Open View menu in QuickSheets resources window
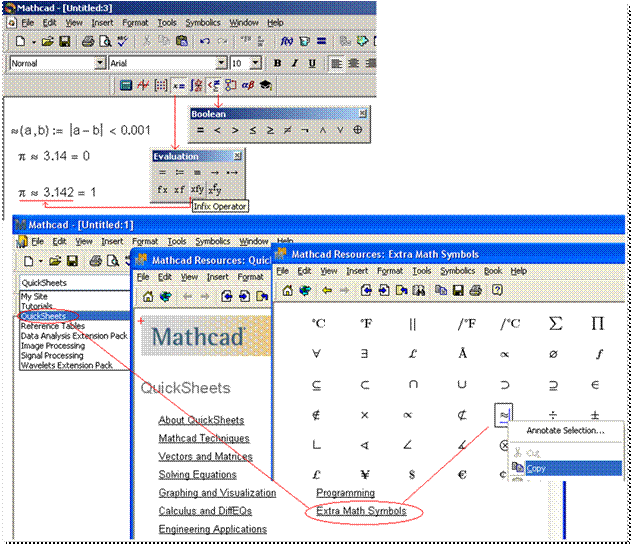The width and height of the screenshot is (635, 548). [189, 277]
